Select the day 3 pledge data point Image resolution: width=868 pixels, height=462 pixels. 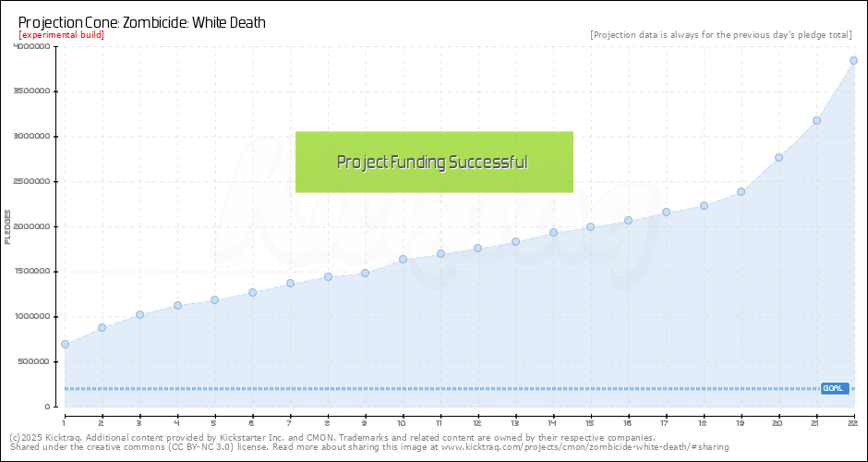139,314
